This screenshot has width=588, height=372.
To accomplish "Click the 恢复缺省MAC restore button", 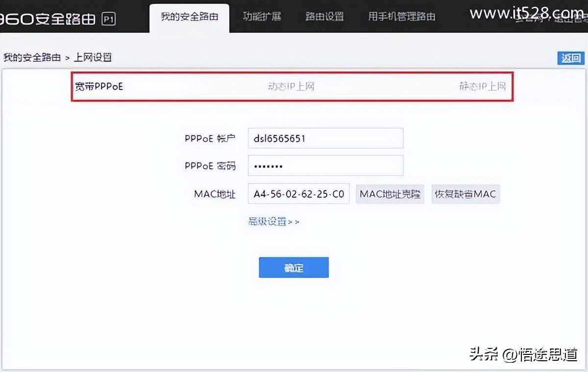I will pyautogui.click(x=465, y=194).
